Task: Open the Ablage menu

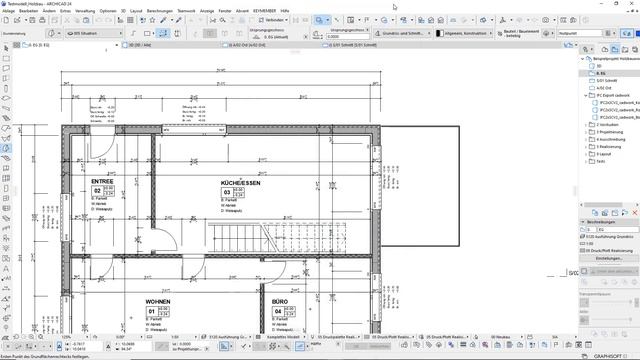Action: tap(9, 11)
